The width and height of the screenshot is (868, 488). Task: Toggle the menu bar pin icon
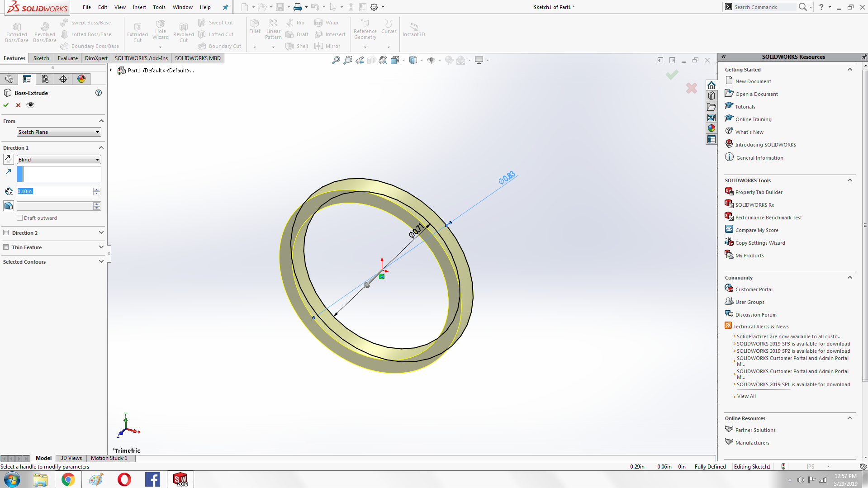pyautogui.click(x=225, y=7)
